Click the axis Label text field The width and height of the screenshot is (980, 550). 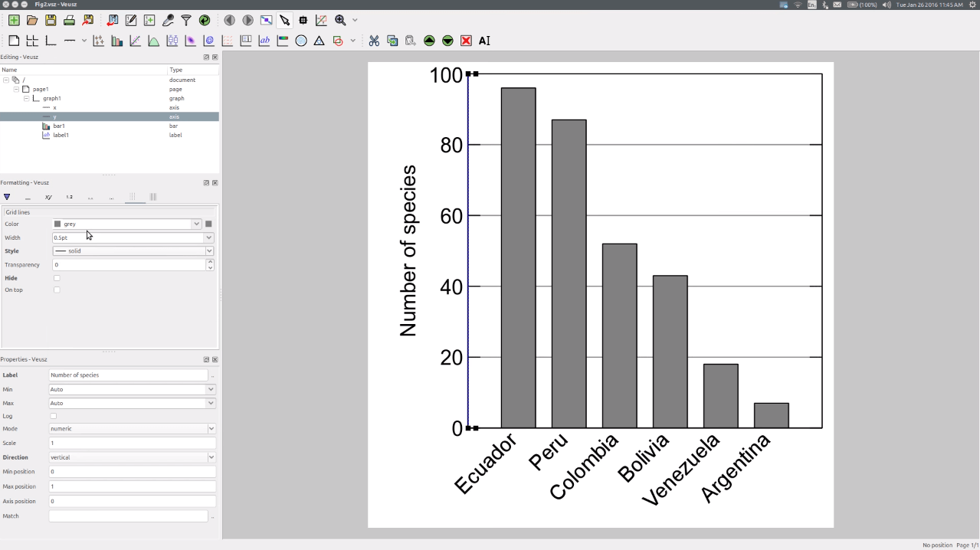click(128, 375)
